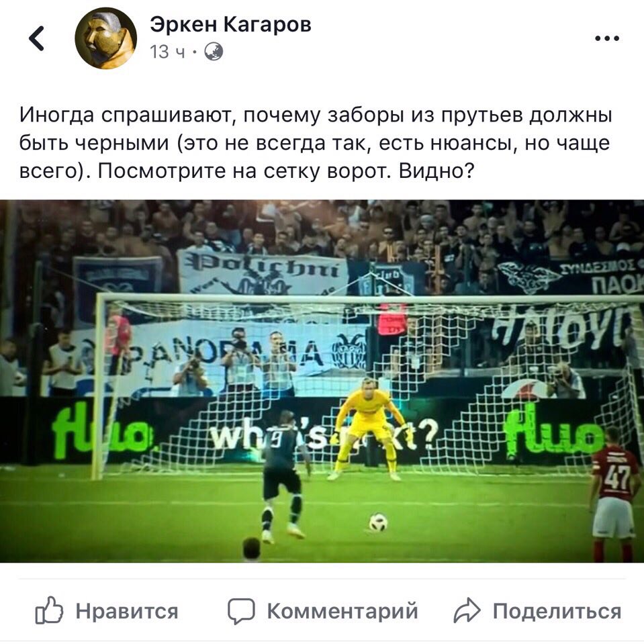Click the globe public privacy icon
The width and height of the screenshot is (644, 644).
click(x=214, y=52)
